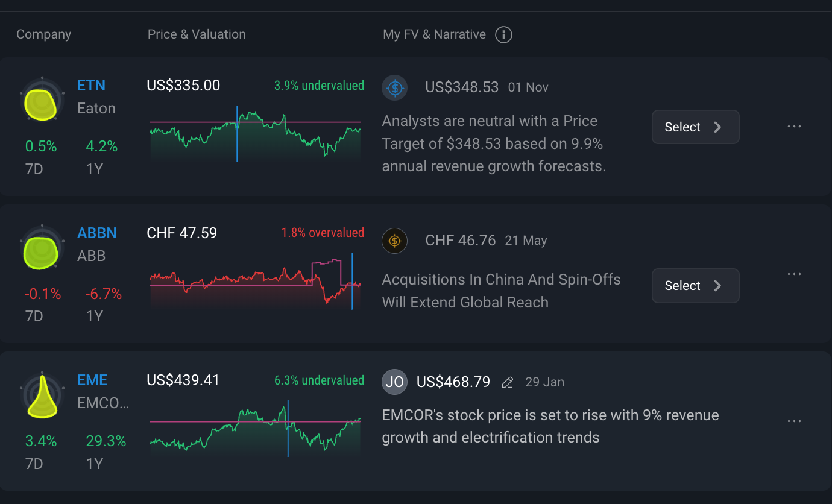This screenshot has height=504, width=832.
Task: Click the 0.5% 7D return for Eaton
Action: click(x=41, y=146)
